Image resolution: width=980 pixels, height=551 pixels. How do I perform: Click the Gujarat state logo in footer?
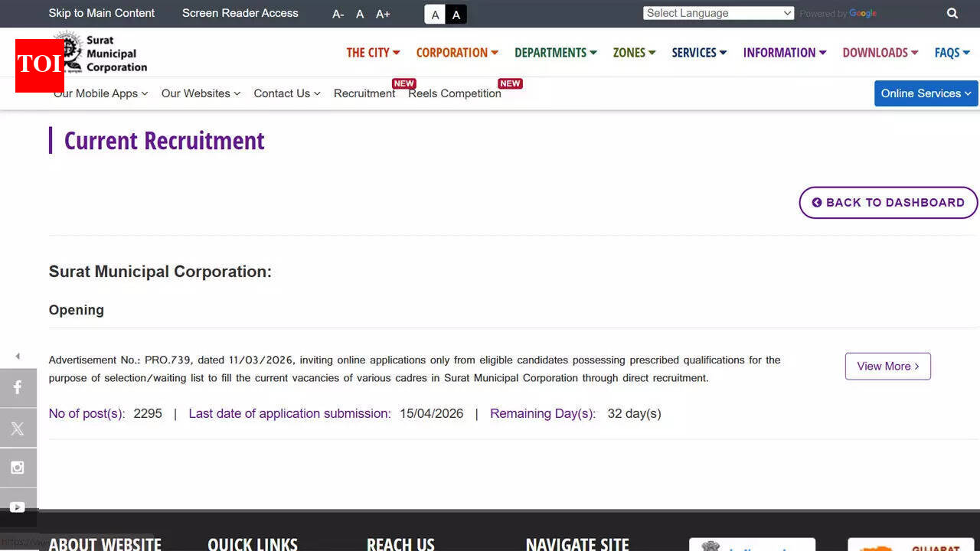point(911,546)
